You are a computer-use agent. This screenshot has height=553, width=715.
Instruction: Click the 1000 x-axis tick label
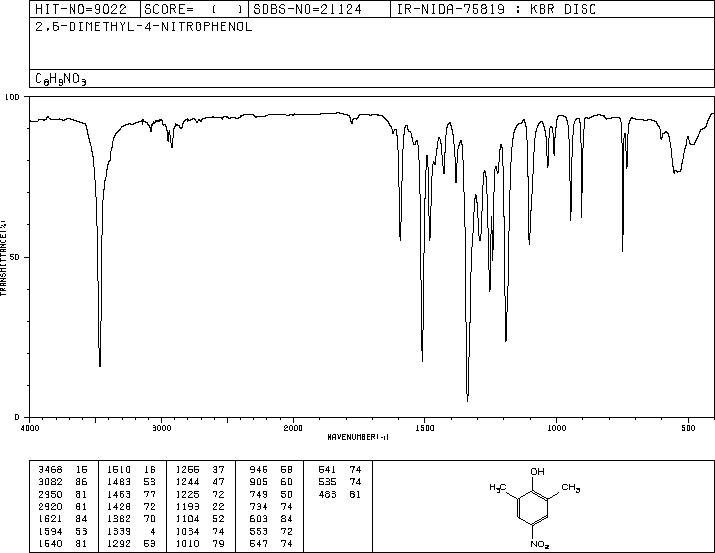point(556,428)
